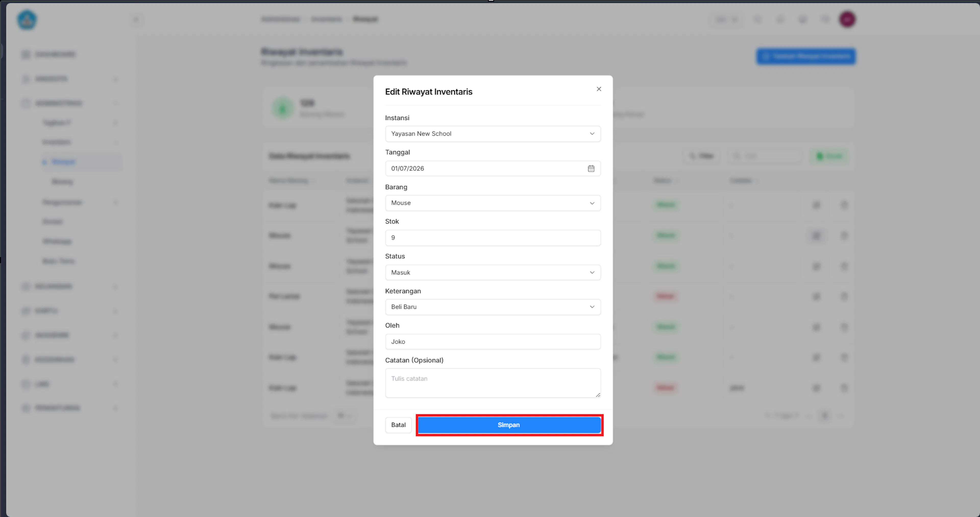Click the user avatar in the top bar

(847, 19)
